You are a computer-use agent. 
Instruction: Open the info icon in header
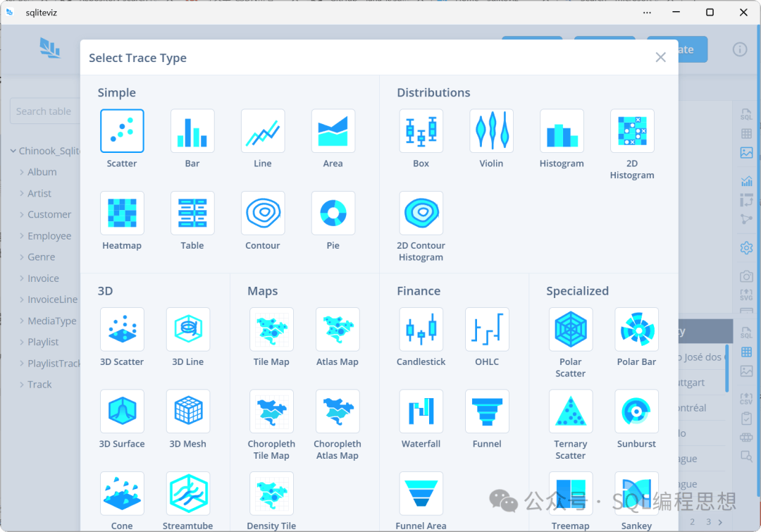(739, 49)
